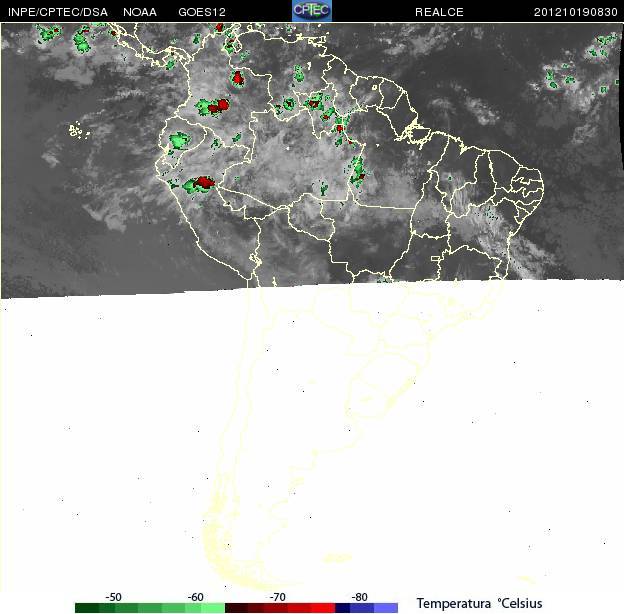Click the CPTEC logo in the header
This screenshot has height=614, width=624.
point(312,11)
